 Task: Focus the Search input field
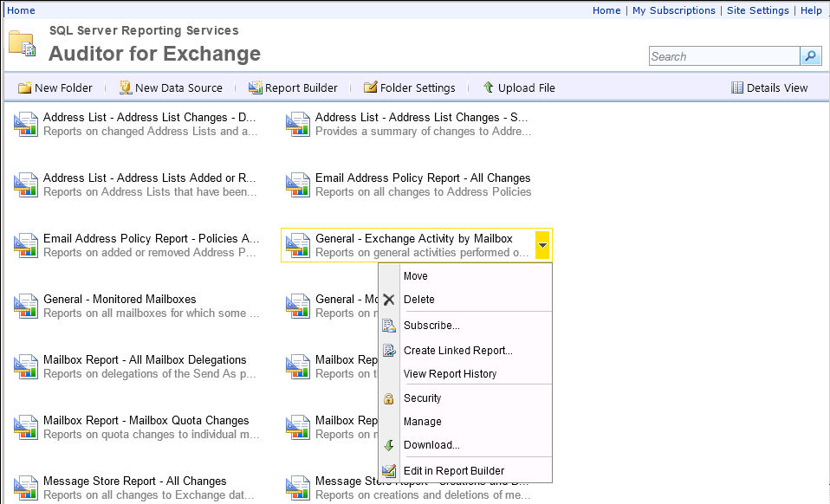tap(724, 56)
